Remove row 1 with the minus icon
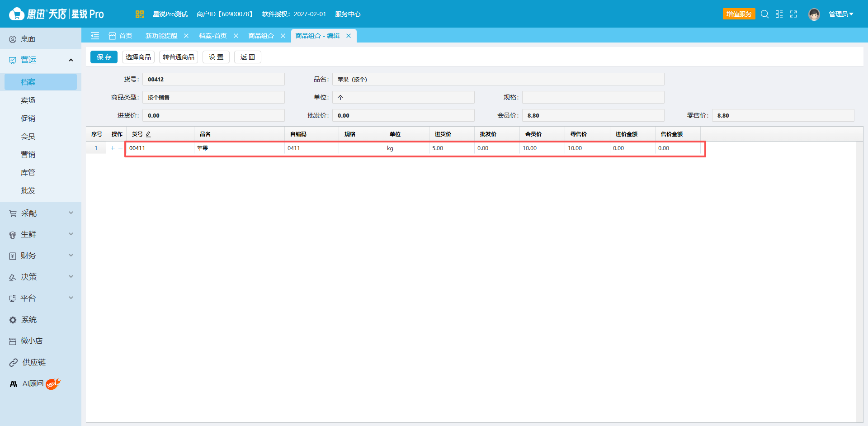 (120, 148)
